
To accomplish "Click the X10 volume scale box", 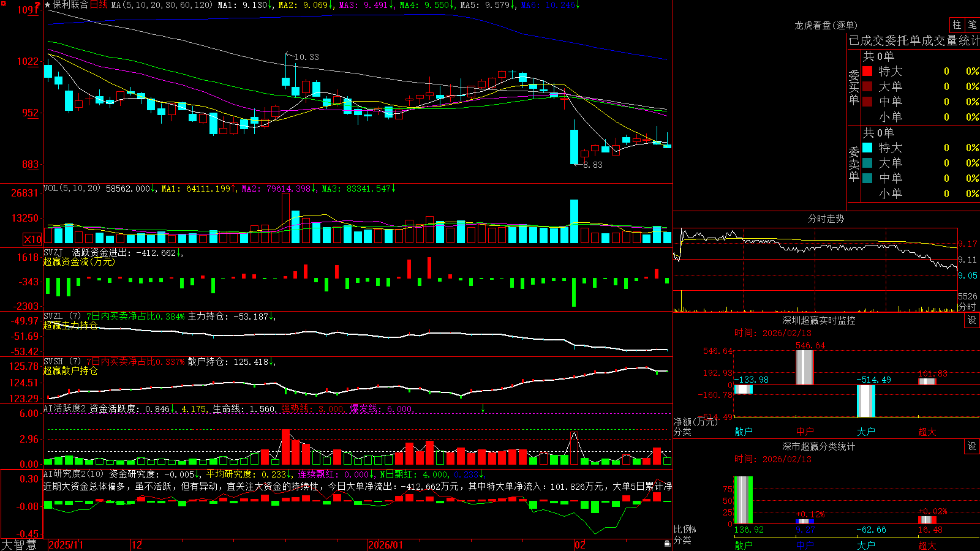I will pyautogui.click(x=32, y=239).
